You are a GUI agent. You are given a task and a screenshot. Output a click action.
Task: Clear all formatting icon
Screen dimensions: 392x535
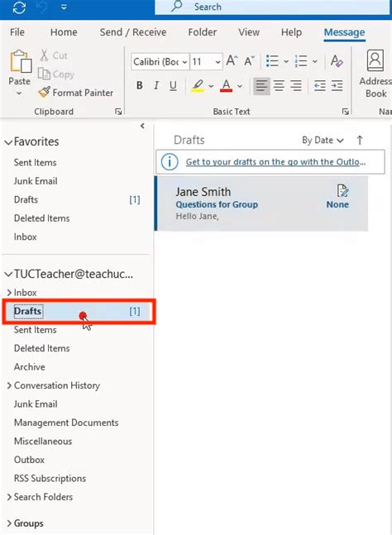[x=337, y=61]
